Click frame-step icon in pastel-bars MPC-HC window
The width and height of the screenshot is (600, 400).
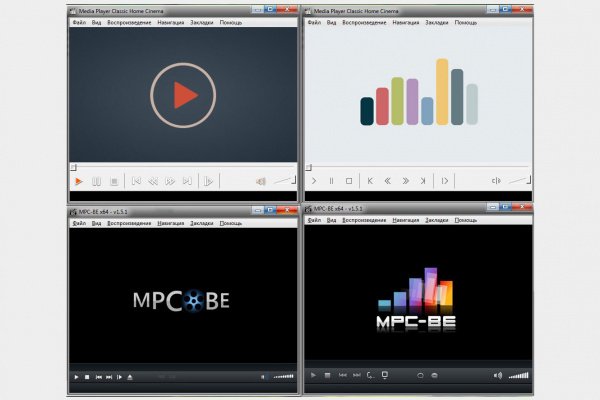445,181
